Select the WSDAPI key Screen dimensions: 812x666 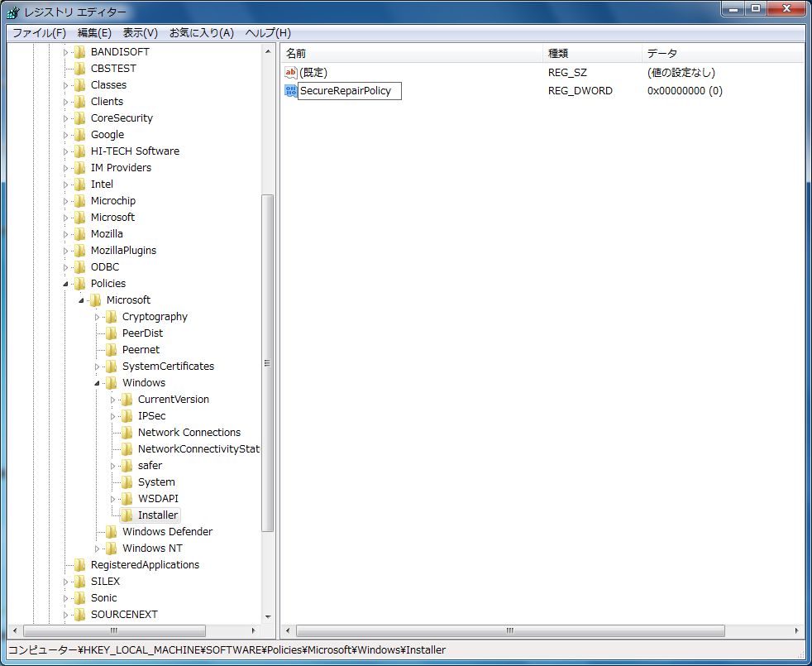[x=158, y=499]
